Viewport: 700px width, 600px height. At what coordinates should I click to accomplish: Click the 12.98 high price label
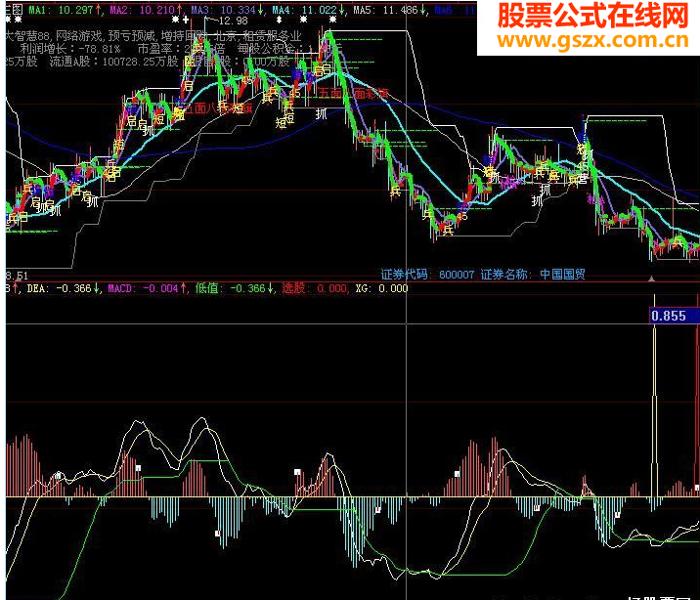point(233,21)
